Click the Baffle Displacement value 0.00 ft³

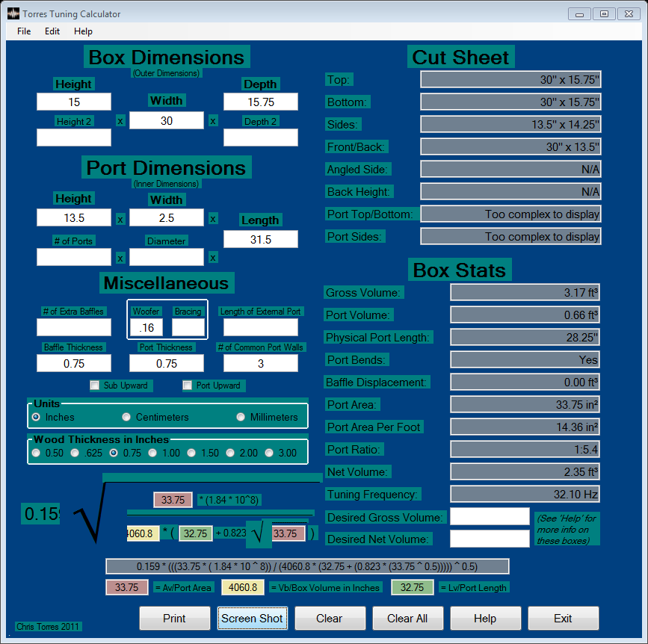click(x=525, y=382)
